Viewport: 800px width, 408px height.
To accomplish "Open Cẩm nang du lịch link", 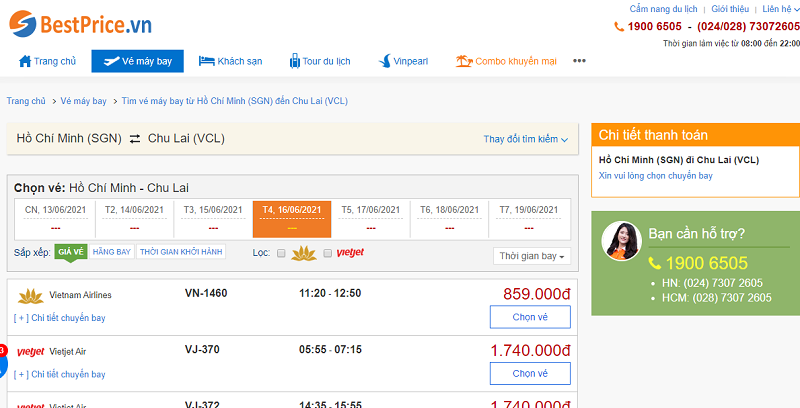I will pyautogui.click(x=663, y=9).
